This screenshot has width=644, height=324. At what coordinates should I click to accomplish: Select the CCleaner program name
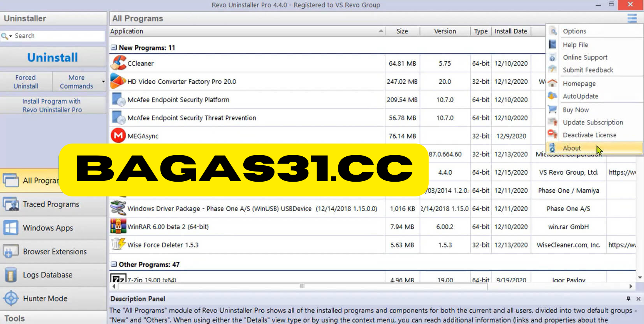(140, 63)
